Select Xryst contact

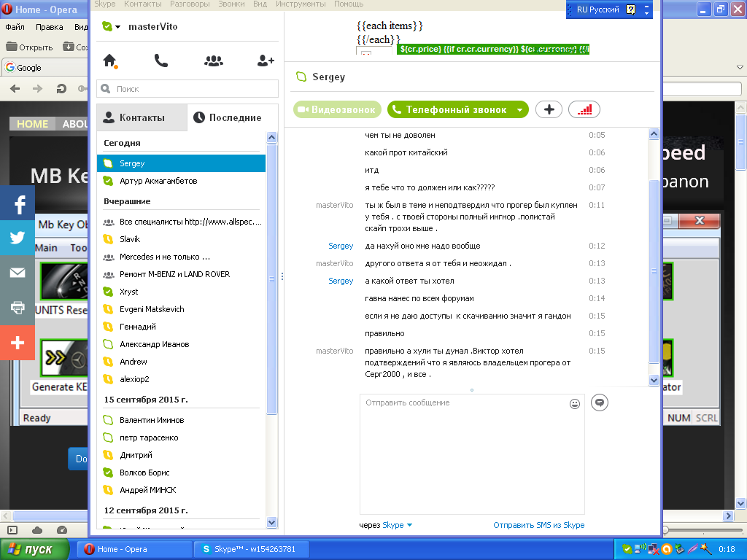point(181,292)
